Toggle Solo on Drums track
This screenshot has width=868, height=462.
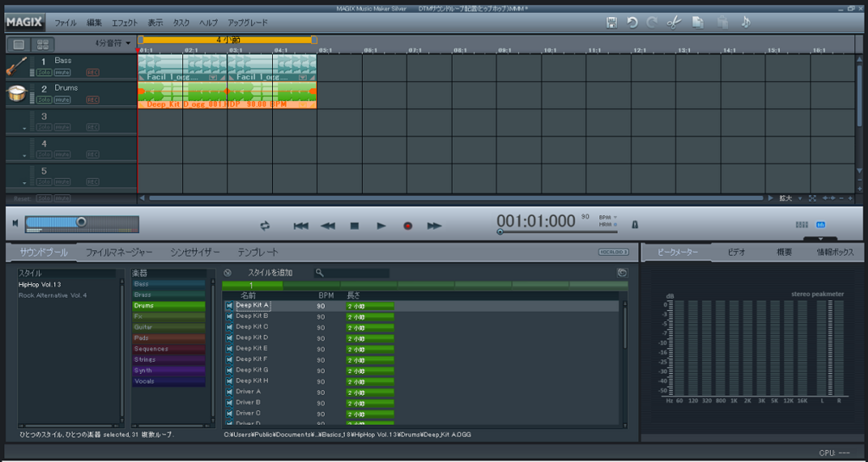pyautogui.click(x=44, y=99)
